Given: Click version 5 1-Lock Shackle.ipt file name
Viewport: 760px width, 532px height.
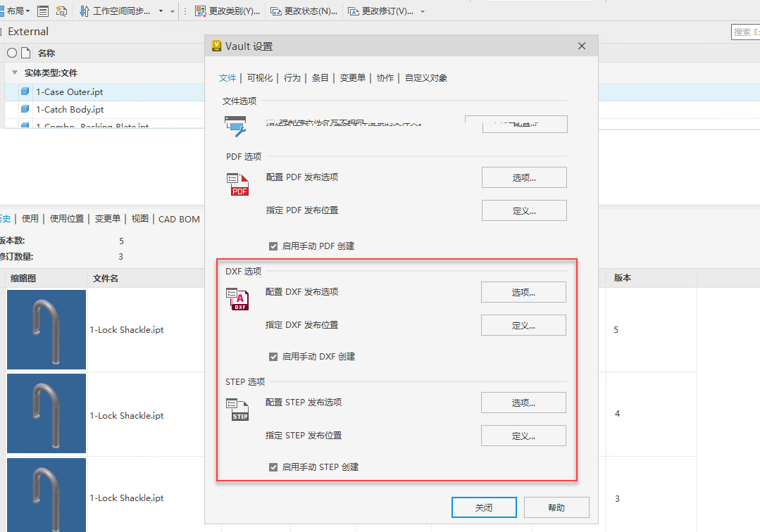Looking at the screenshot, I should [127, 329].
